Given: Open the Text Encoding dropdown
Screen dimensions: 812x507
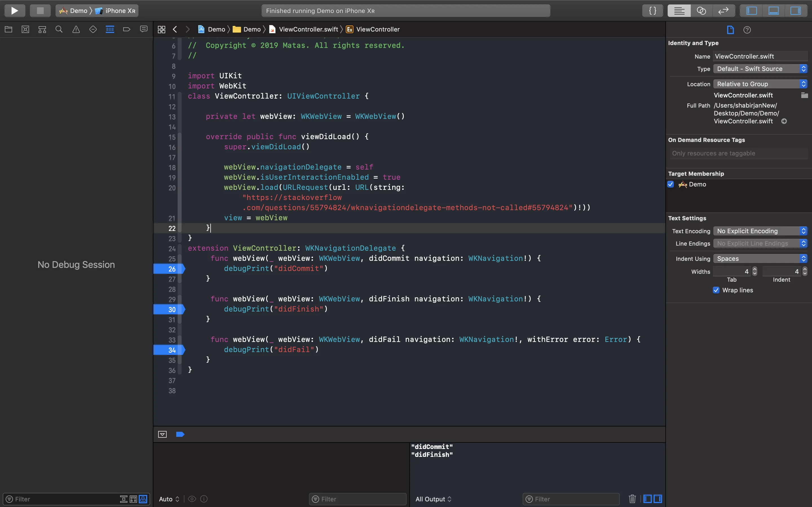Looking at the screenshot, I should click(760, 231).
